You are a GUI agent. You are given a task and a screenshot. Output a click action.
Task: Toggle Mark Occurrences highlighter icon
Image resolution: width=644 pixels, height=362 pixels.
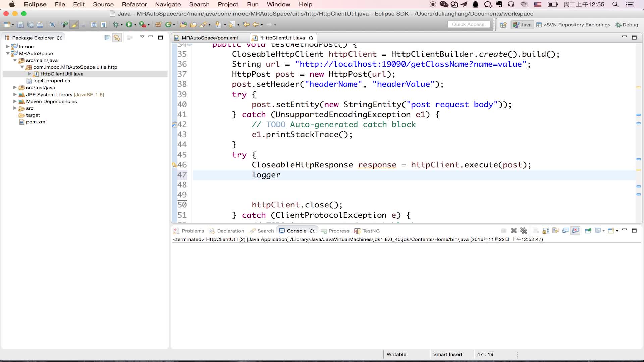pos(74,25)
